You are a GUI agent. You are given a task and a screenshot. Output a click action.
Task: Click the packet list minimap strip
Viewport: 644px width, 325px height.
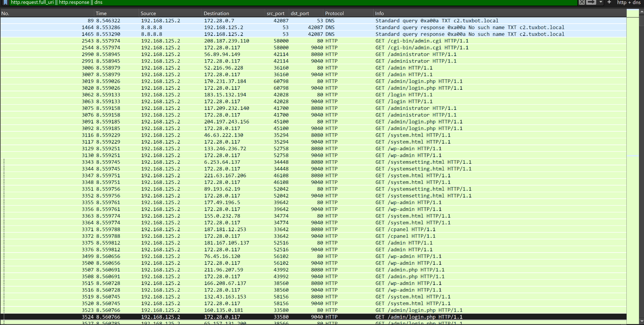pyautogui.click(x=633, y=167)
